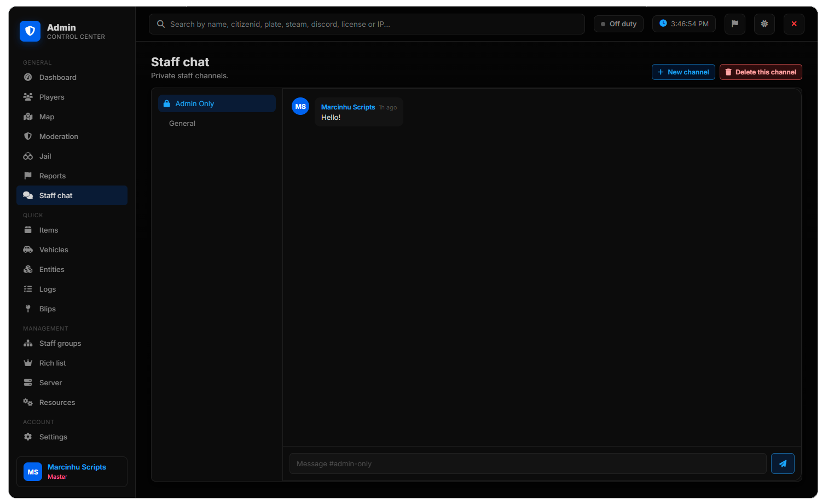Click the Map icon in sidebar

(28, 117)
